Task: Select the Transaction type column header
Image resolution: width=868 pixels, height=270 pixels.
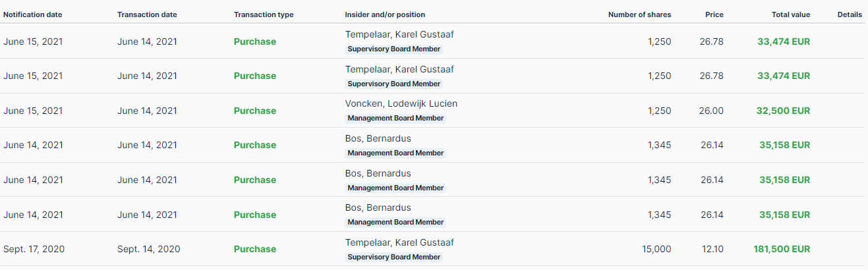Action: pyautogui.click(x=264, y=14)
